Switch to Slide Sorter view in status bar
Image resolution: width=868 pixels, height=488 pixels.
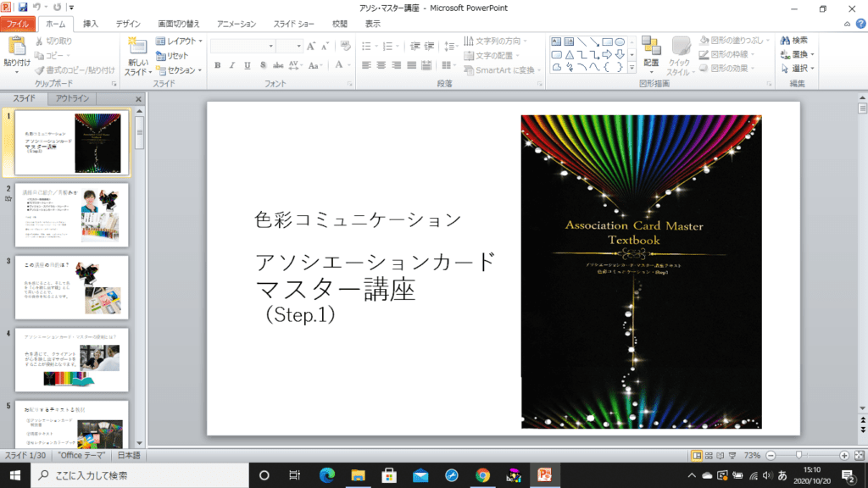click(x=709, y=455)
